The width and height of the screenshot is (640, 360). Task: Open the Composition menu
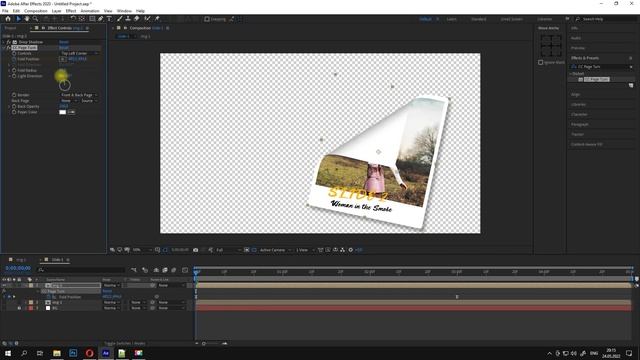[36, 11]
